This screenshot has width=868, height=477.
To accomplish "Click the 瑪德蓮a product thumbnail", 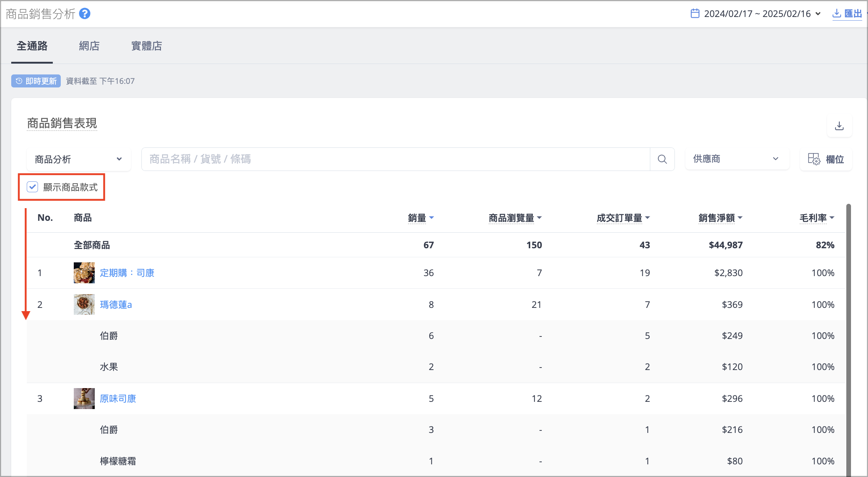I will pos(84,304).
